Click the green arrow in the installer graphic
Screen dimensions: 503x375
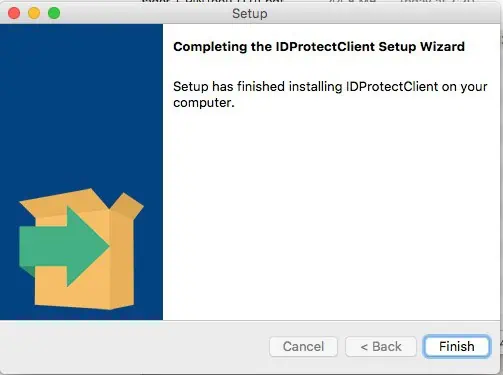pyautogui.click(x=63, y=247)
